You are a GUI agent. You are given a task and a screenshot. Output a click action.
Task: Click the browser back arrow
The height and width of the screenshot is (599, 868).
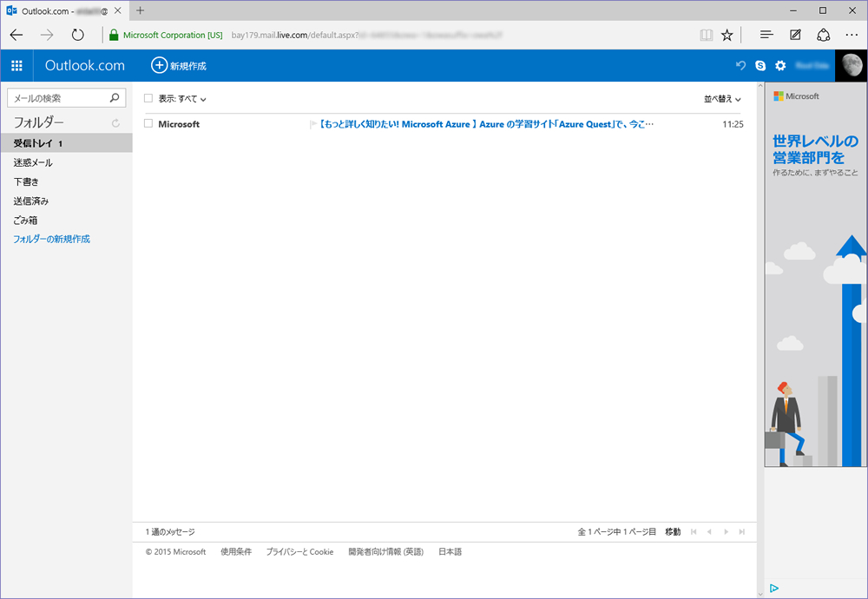click(16, 35)
